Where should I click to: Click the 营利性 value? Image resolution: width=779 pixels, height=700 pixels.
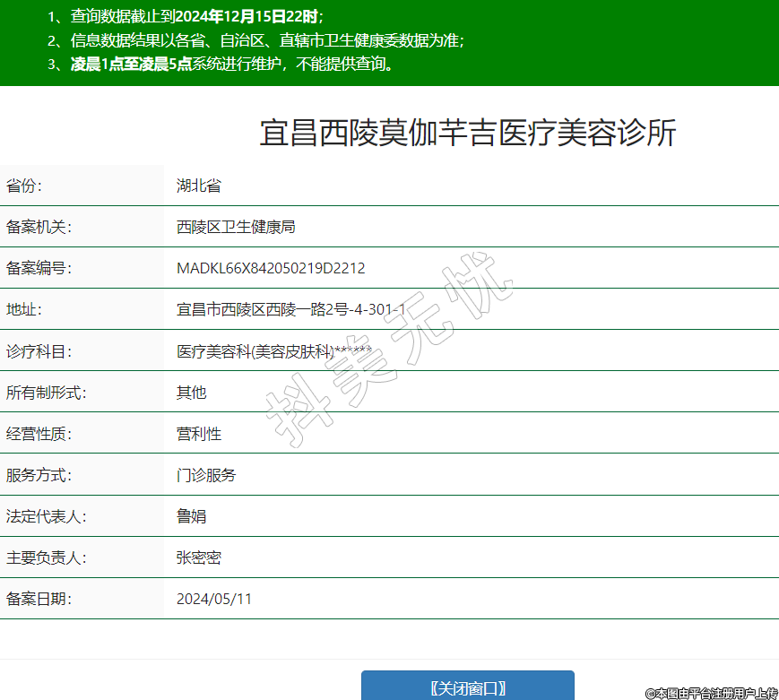click(198, 434)
